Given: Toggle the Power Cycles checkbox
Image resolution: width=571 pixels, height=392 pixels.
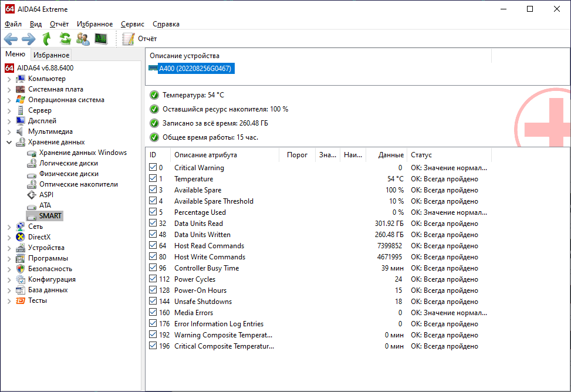Looking at the screenshot, I should coord(153,279).
